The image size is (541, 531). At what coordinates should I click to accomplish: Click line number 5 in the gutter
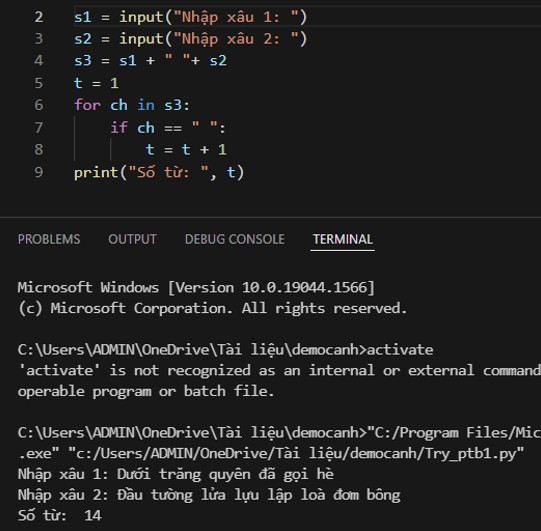click(39, 83)
